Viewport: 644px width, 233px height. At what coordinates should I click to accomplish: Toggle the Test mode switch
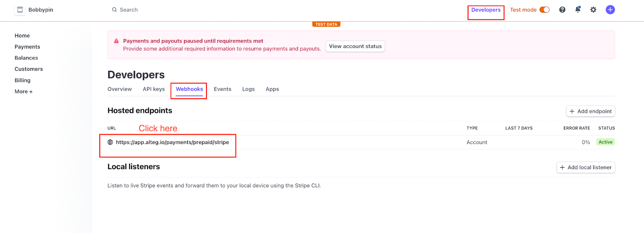[x=545, y=10]
